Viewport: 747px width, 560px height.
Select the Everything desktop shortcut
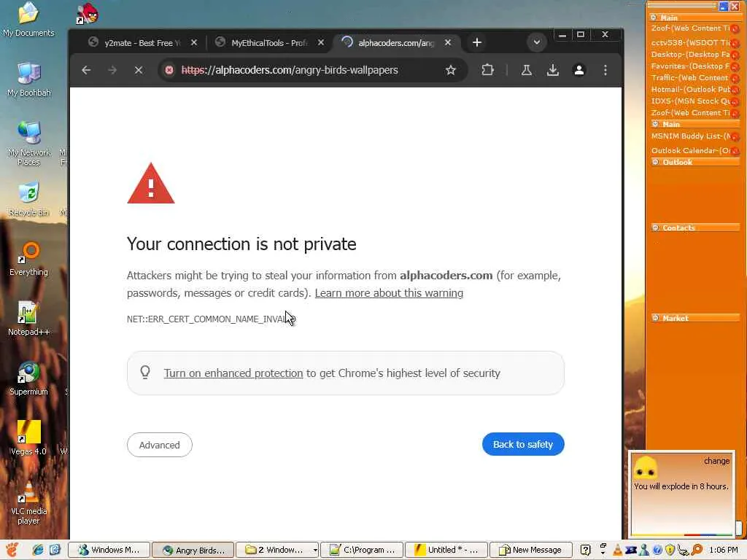tap(28, 259)
